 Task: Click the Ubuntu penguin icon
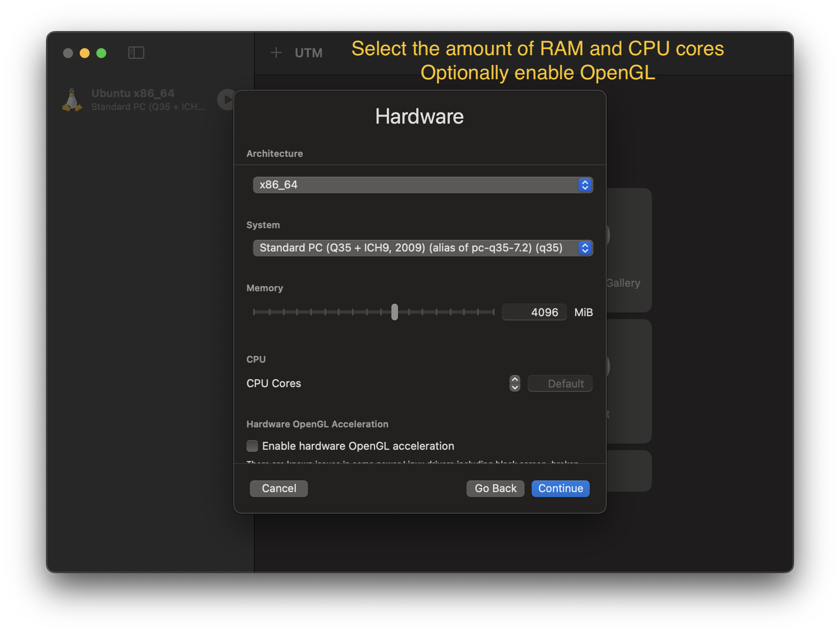tap(72, 100)
